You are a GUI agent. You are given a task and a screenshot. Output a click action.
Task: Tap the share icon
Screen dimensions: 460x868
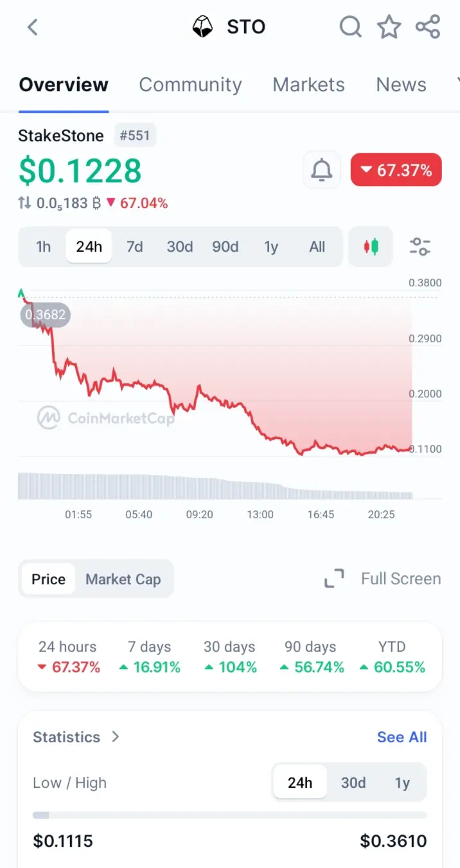coord(428,27)
